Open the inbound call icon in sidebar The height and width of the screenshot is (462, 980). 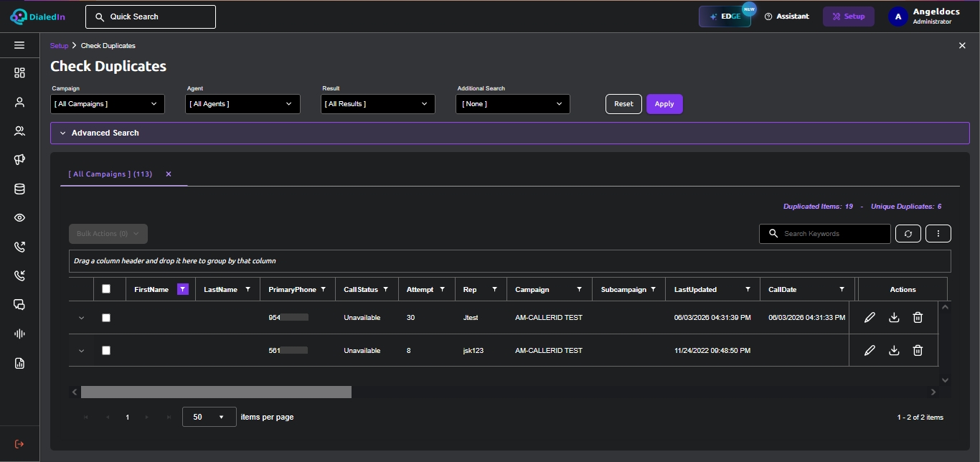click(x=19, y=275)
